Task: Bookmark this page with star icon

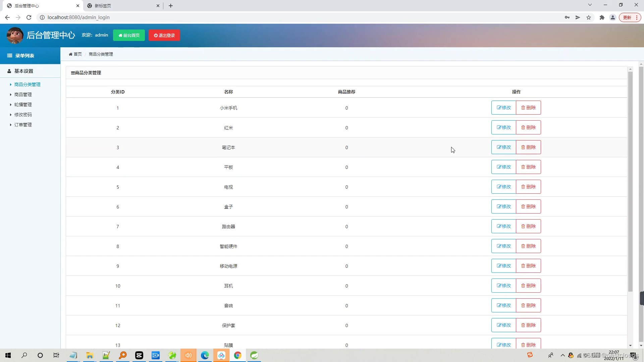Action: coord(589,17)
